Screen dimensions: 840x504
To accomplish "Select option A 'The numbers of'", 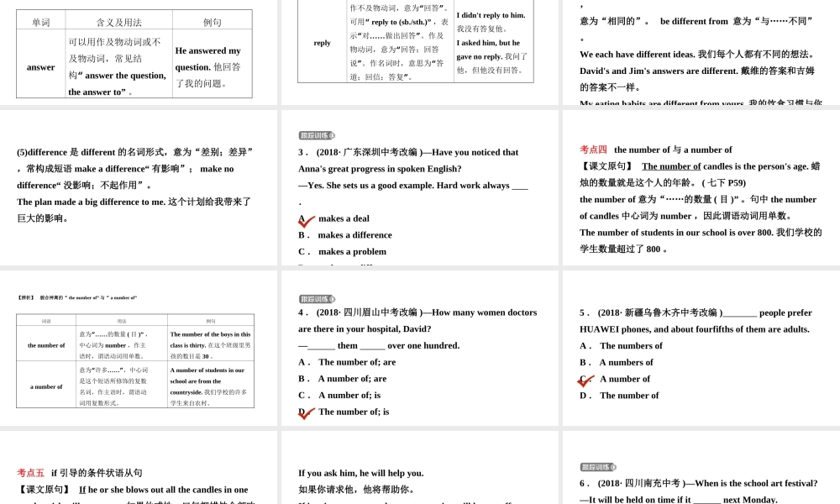I will (621, 346).
